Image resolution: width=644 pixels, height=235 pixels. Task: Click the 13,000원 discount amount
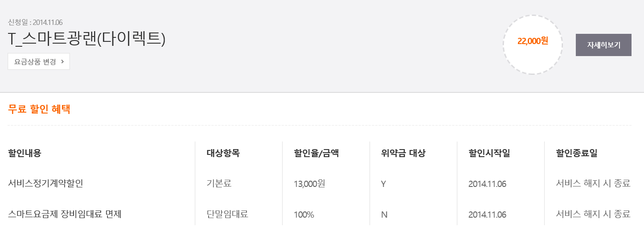pos(309,183)
